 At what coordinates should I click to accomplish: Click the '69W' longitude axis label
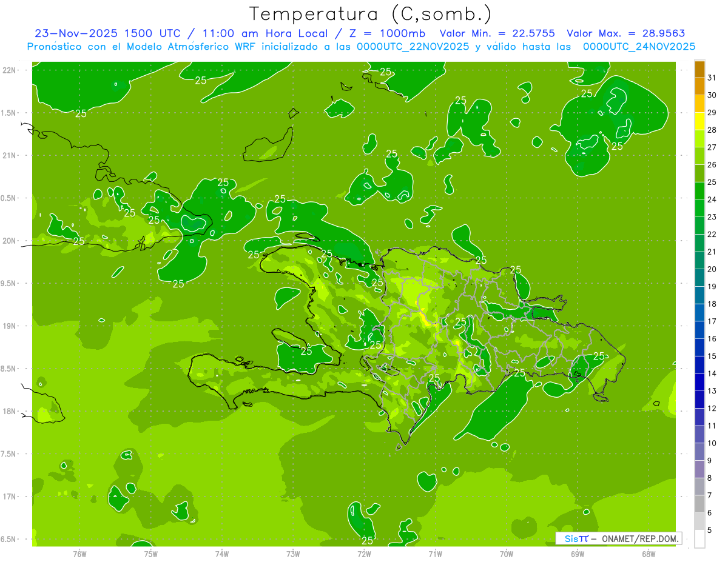[x=578, y=554]
